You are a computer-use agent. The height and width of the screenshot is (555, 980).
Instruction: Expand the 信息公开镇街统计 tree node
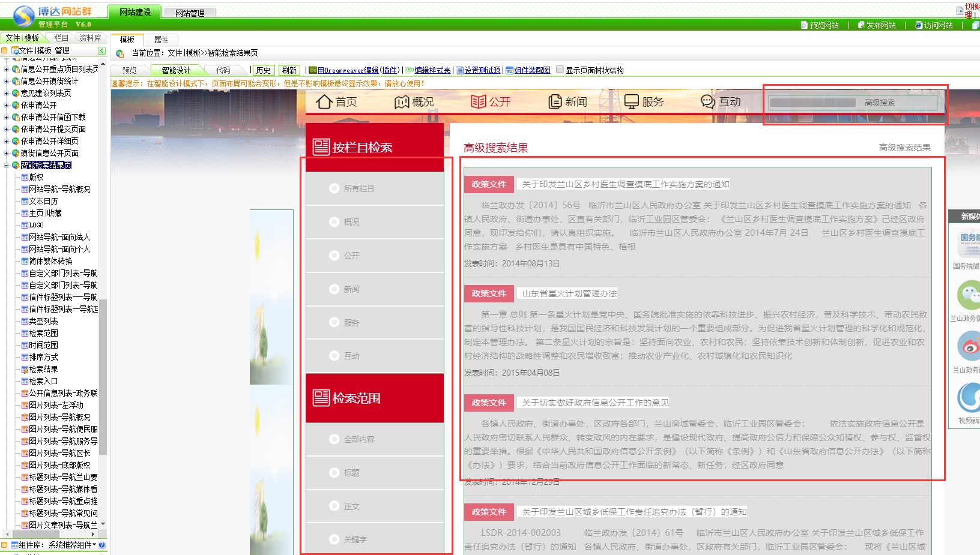[7, 81]
